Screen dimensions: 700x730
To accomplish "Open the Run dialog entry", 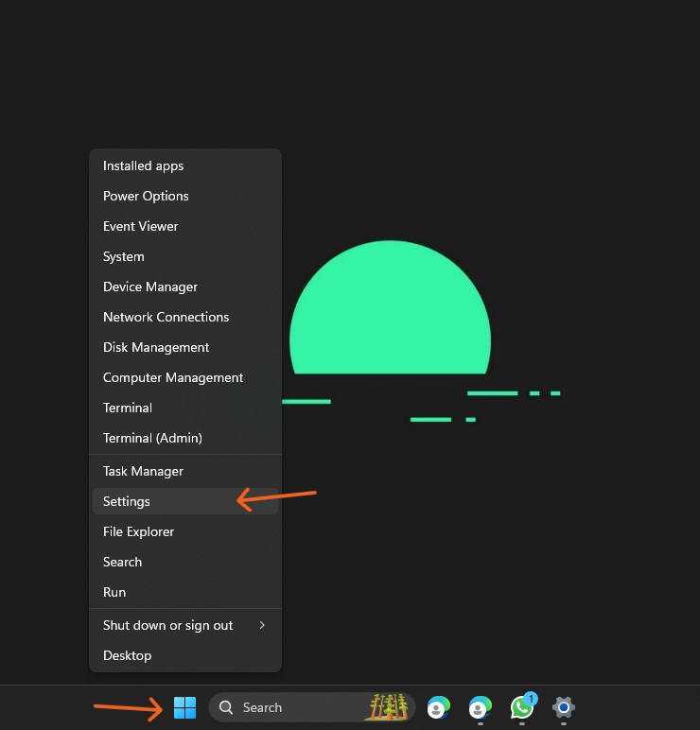I will click(185, 592).
